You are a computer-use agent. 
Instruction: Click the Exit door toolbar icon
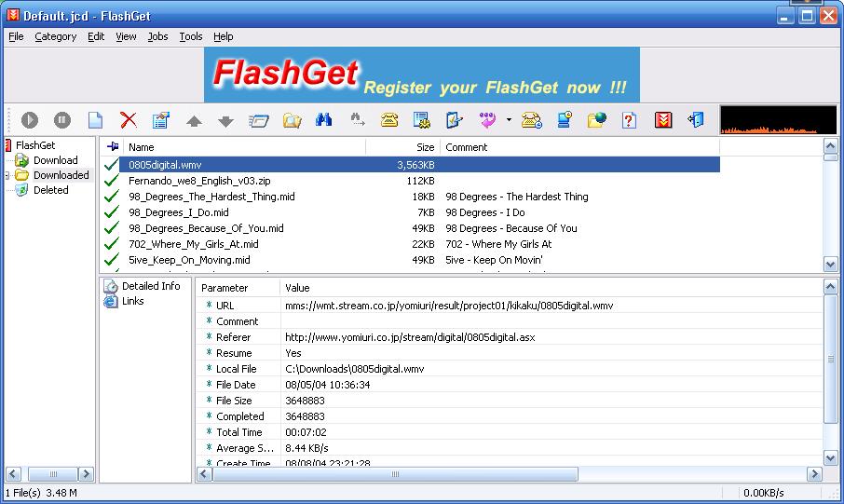point(696,119)
